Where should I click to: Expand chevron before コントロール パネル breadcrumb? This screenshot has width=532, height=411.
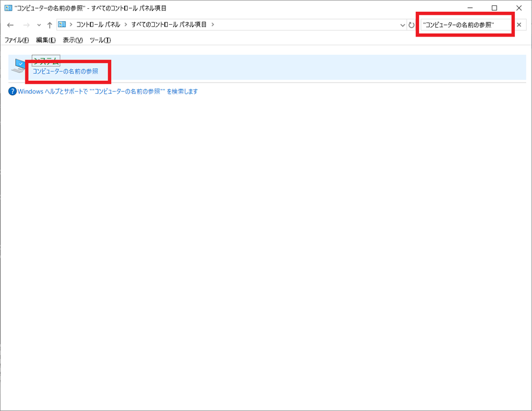pyautogui.click(x=71, y=24)
